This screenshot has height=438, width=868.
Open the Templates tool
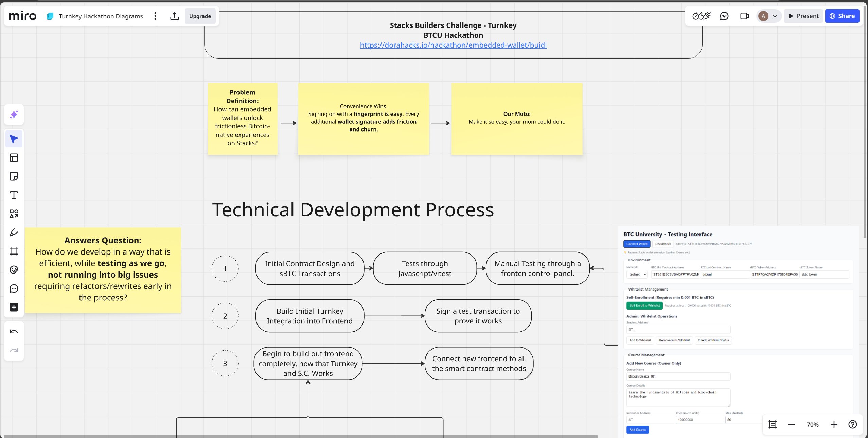click(x=14, y=158)
